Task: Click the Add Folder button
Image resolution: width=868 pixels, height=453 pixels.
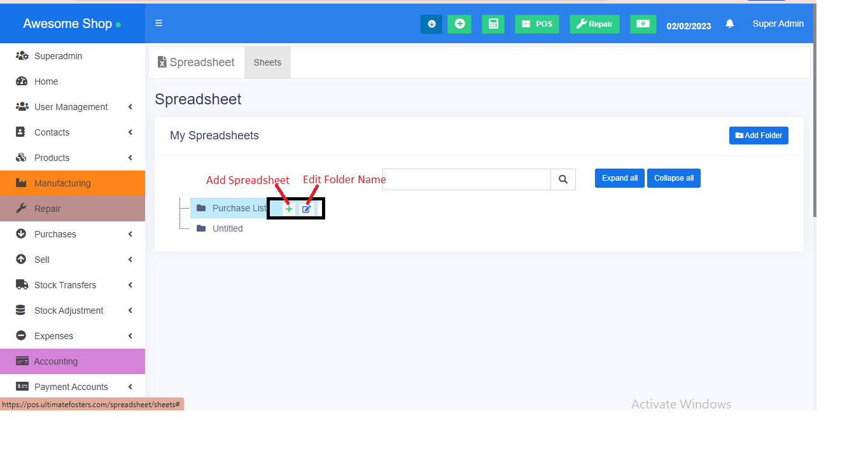Action: [x=759, y=136]
